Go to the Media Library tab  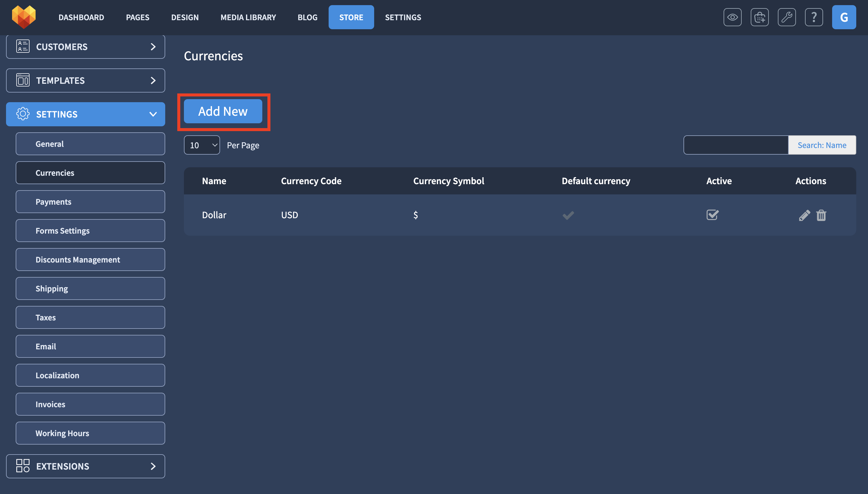pyautogui.click(x=248, y=17)
